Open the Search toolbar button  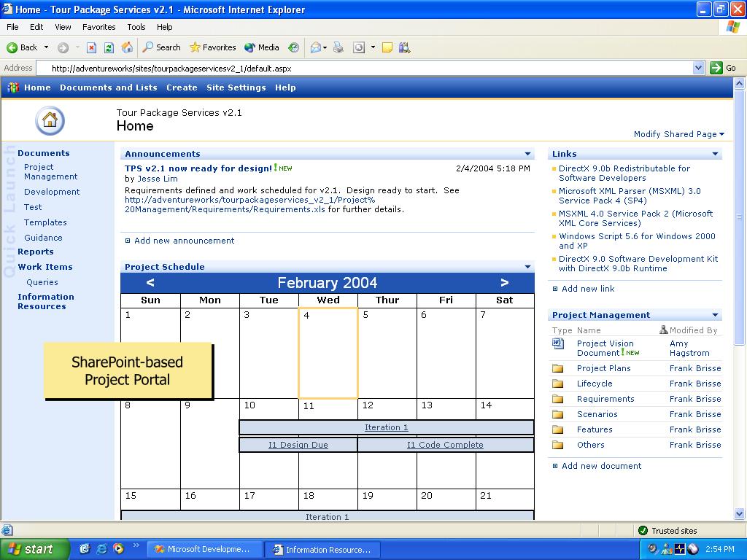click(x=162, y=47)
